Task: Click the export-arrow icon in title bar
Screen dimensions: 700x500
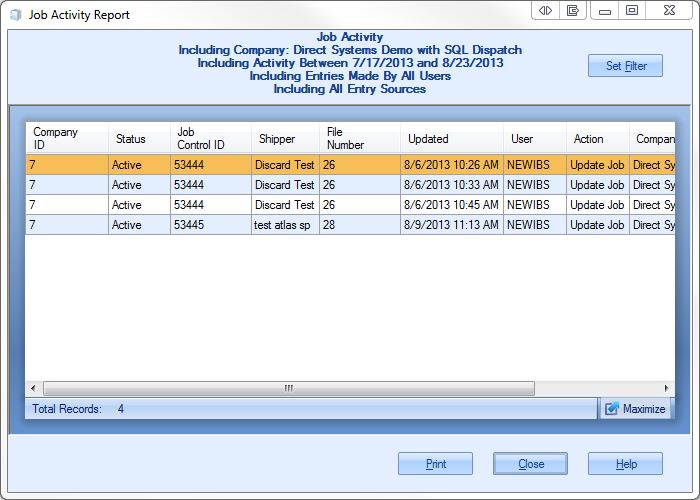Action: (x=573, y=11)
